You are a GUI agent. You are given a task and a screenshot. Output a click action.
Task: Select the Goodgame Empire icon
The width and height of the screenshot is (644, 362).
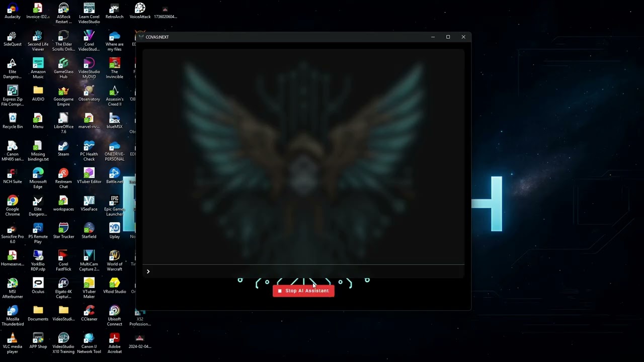(x=63, y=96)
